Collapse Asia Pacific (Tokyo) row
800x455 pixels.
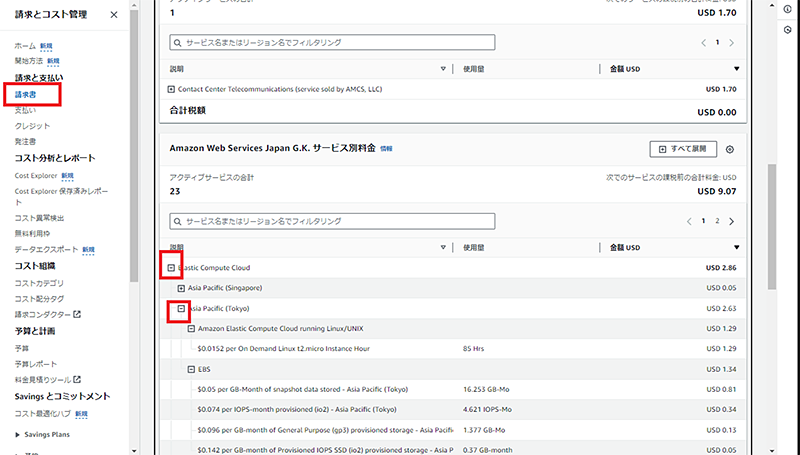pos(181,309)
